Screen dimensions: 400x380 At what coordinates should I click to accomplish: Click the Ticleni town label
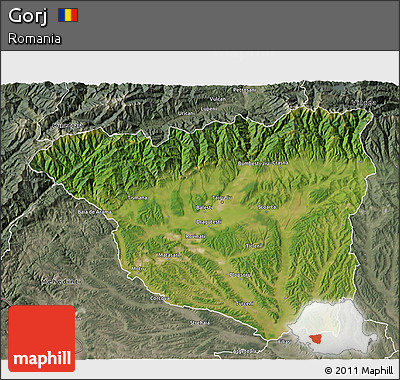(254, 246)
